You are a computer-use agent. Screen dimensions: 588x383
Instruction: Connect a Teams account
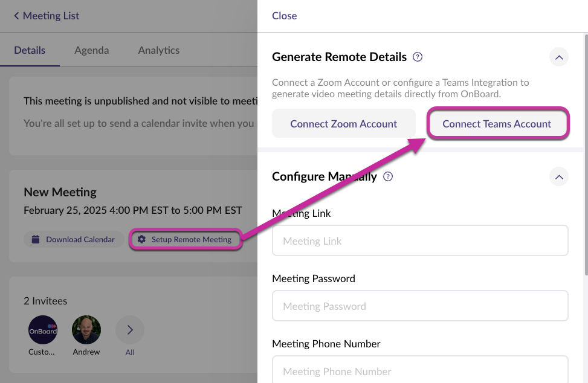497,123
